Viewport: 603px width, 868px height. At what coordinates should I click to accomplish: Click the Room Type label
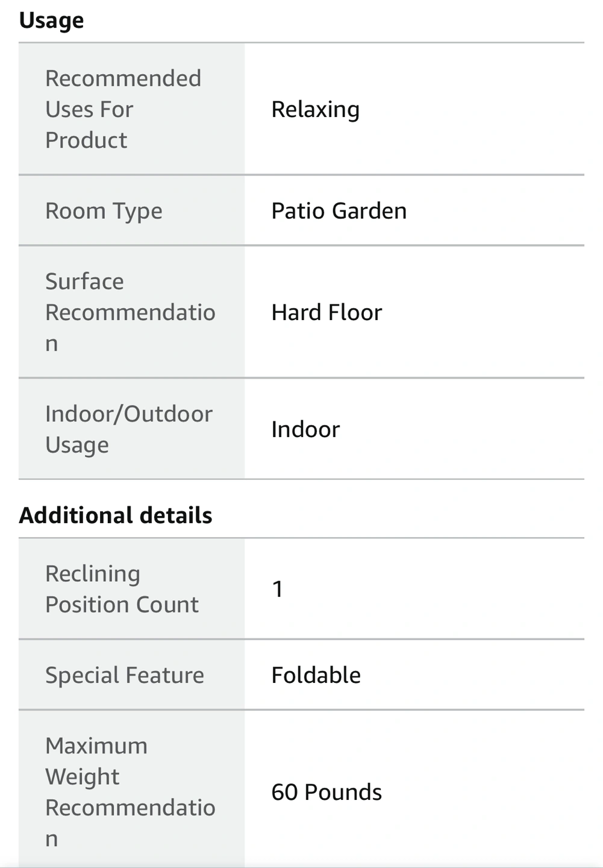point(104,211)
